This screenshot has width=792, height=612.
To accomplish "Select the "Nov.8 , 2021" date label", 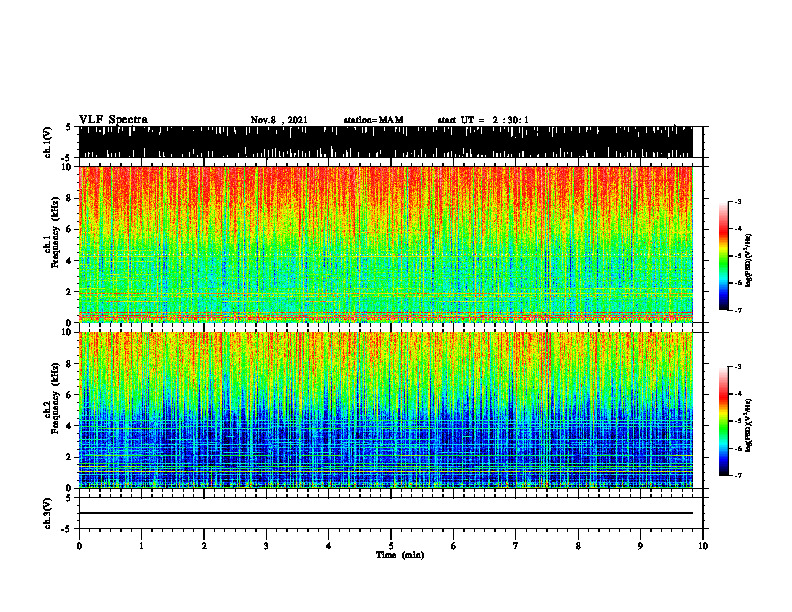I will click(279, 120).
